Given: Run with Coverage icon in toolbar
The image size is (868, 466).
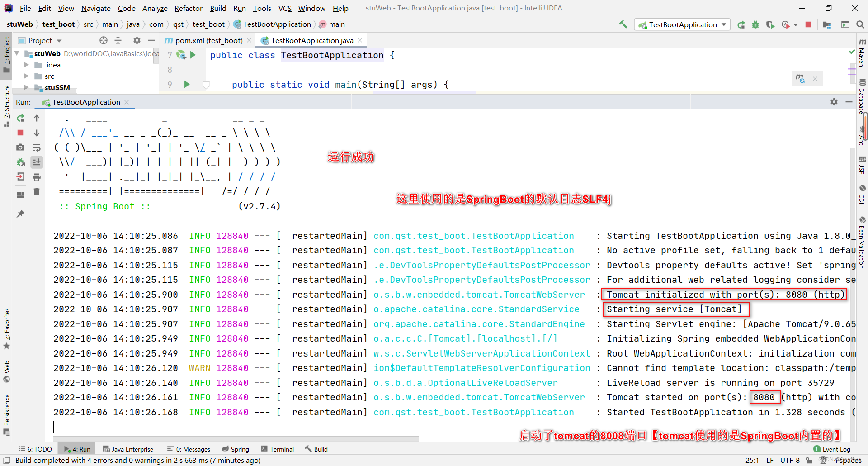Looking at the screenshot, I should [770, 24].
